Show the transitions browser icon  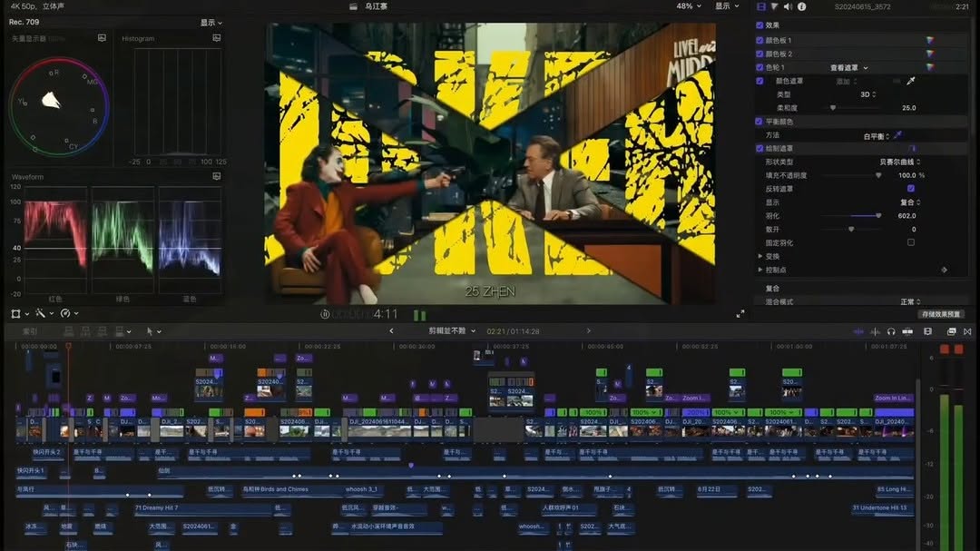coord(967,331)
